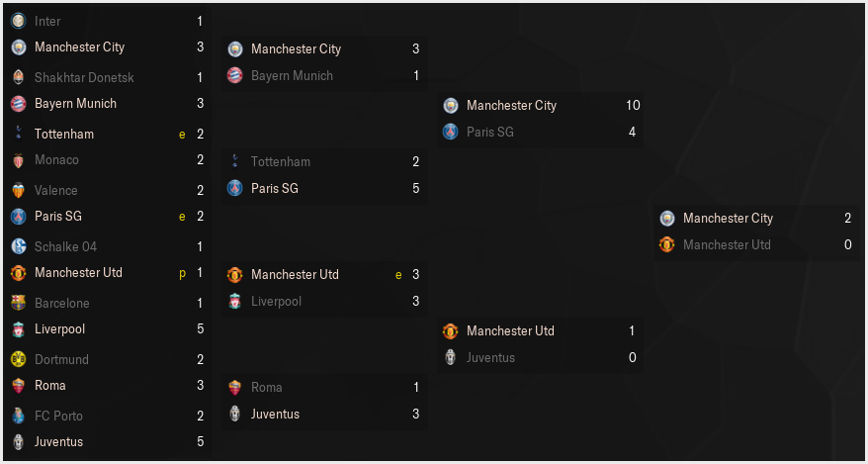Open Juventus link in semi-final match
This screenshot has height=464, width=868.
pyautogui.click(x=490, y=358)
